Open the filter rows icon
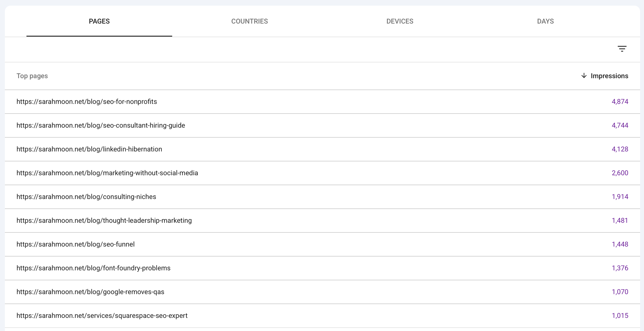Image resolution: width=644 pixels, height=331 pixels. point(622,49)
